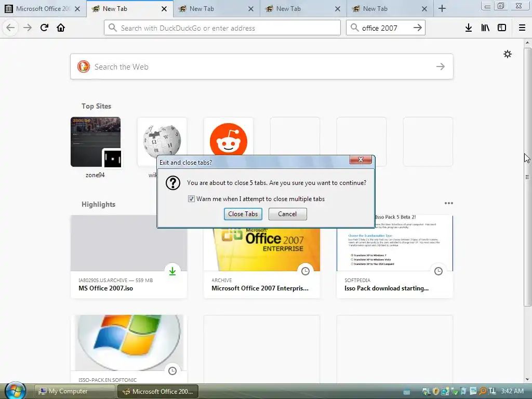Click the 3:42 AM taskbar clock
Image resolution: width=532 pixels, height=399 pixels.
point(512,391)
